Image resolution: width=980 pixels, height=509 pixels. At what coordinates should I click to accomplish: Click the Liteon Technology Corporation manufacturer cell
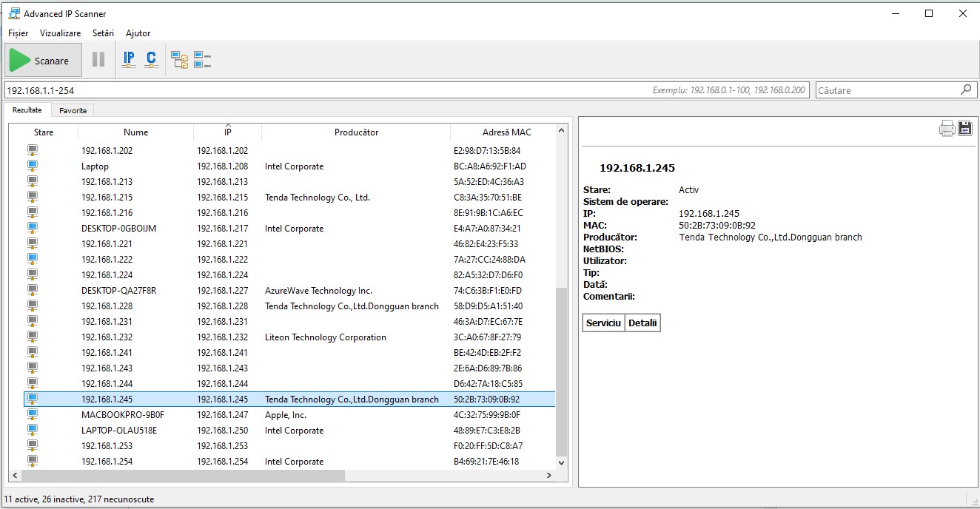click(326, 337)
